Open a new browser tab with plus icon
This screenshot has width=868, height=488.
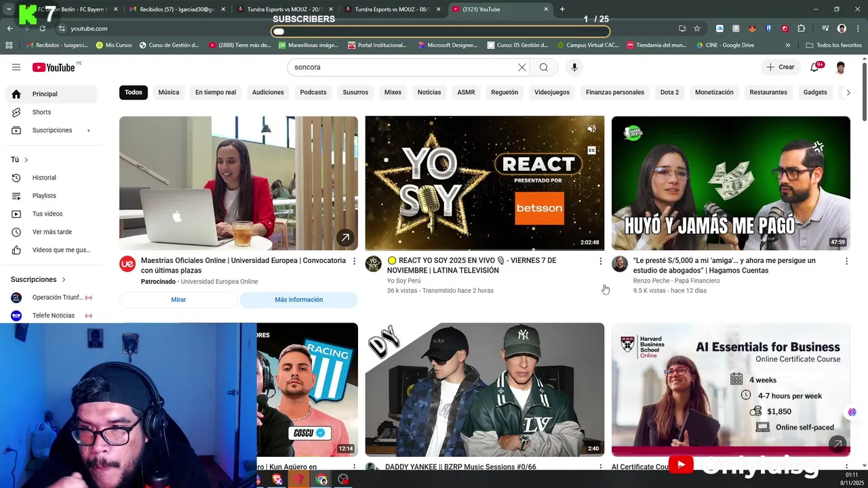click(x=562, y=9)
